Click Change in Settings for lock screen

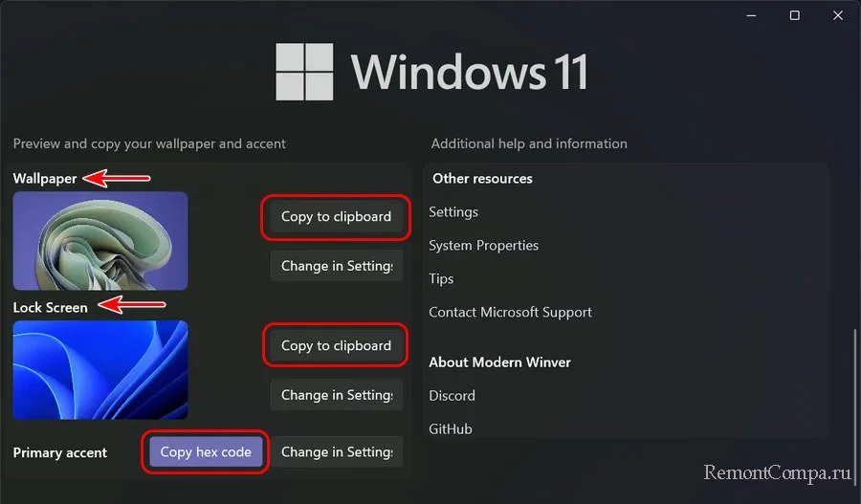(x=336, y=395)
